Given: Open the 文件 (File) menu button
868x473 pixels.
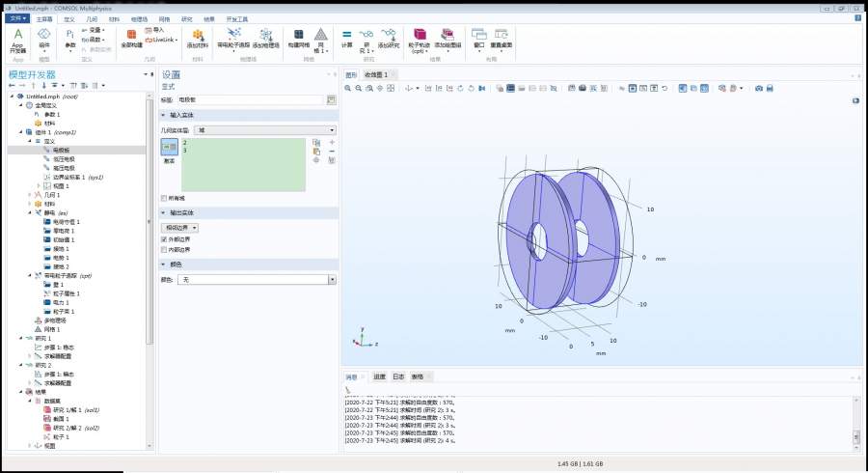Looking at the screenshot, I should [x=18, y=18].
